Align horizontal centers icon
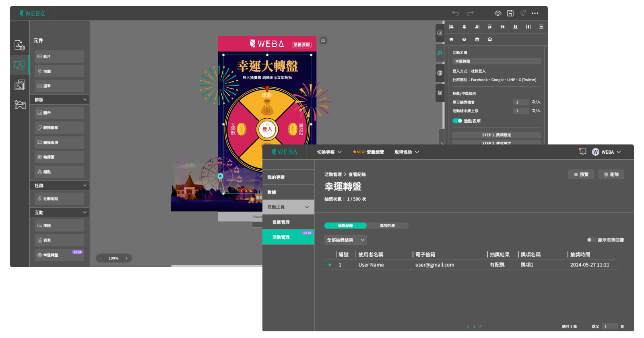The image size is (644, 338). [464, 27]
